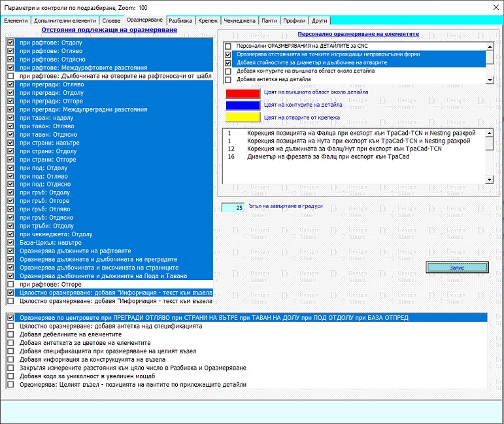Enable 'Добавя дебелините на елементите' checkbox
This screenshot has width=504, height=424.
pos(10,334)
